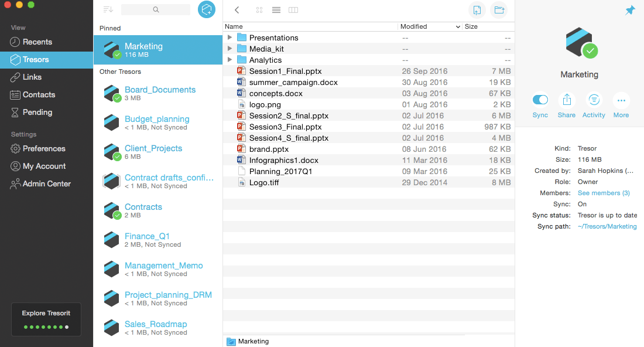
Task: Expand the Presentations folder triangle
Action: [229, 38]
